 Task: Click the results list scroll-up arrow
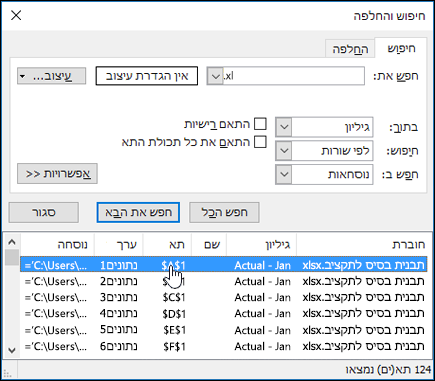pos(12,242)
